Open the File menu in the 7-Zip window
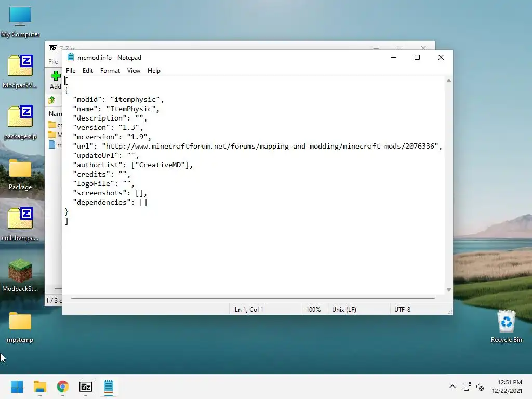Image resolution: width=532 pixels, height=399 pixels. (53, 62)
